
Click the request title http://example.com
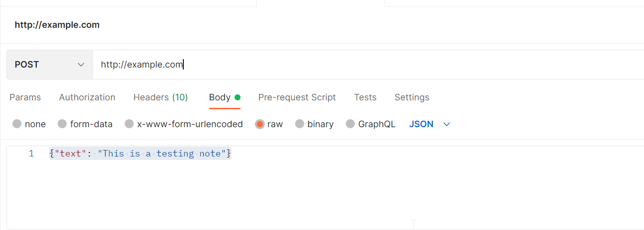[57, 25]
